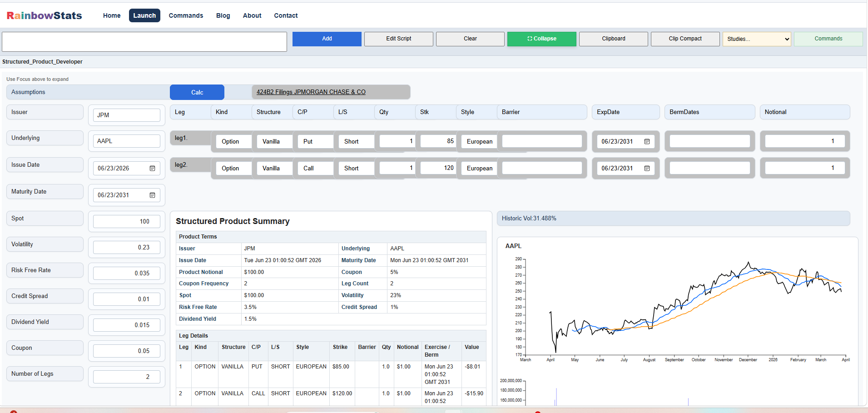Screen dimensions: 868x413
Task: Click the Assumptions header
Action: tap(88, 92)
